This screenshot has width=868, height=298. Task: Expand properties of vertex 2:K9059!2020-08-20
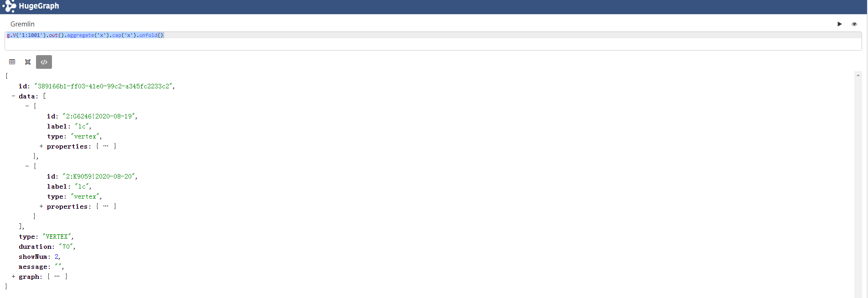click(41, 206)
